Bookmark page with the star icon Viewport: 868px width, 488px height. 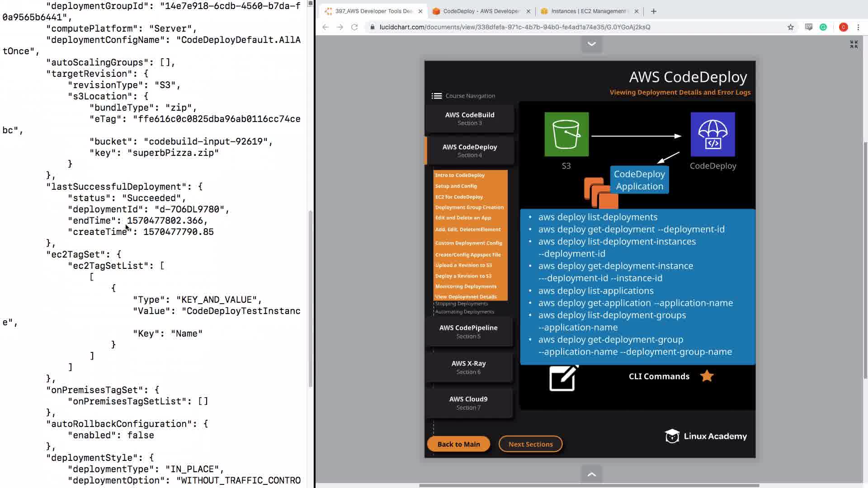pos(790,27)
